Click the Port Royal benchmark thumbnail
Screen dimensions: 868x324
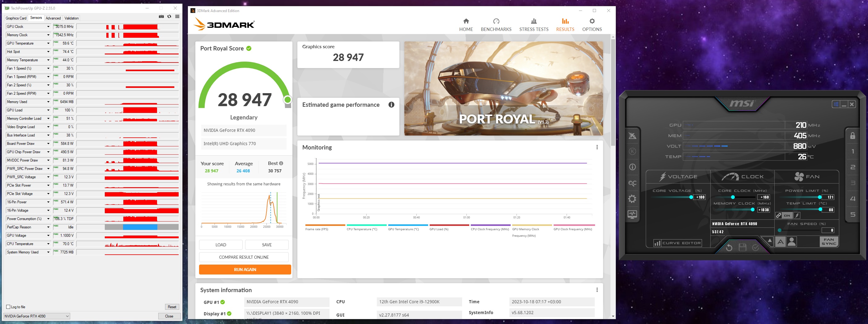coord(504,89)
